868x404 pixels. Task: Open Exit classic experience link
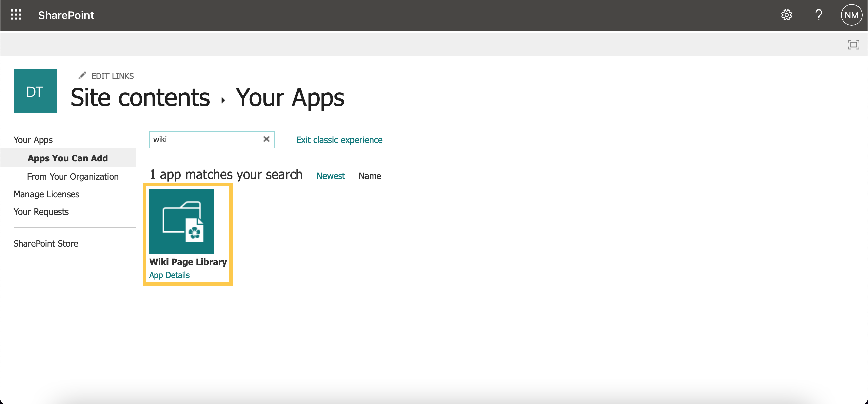tap(339, 140)
